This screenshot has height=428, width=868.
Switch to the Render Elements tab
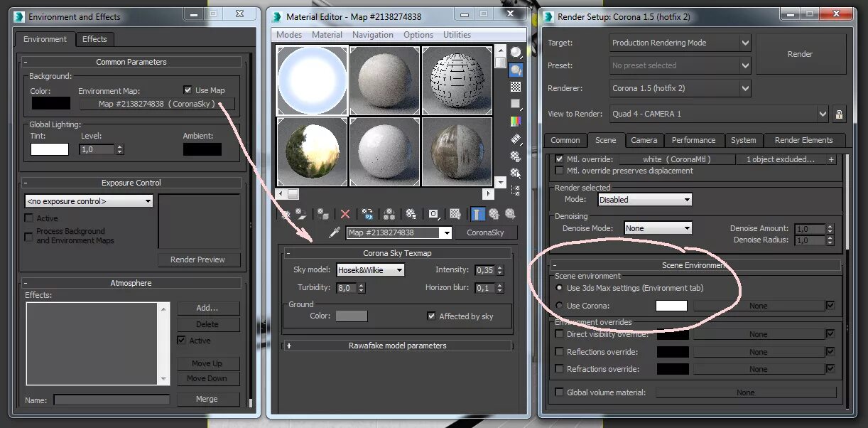pyautogui.click(x=803, y=140)
